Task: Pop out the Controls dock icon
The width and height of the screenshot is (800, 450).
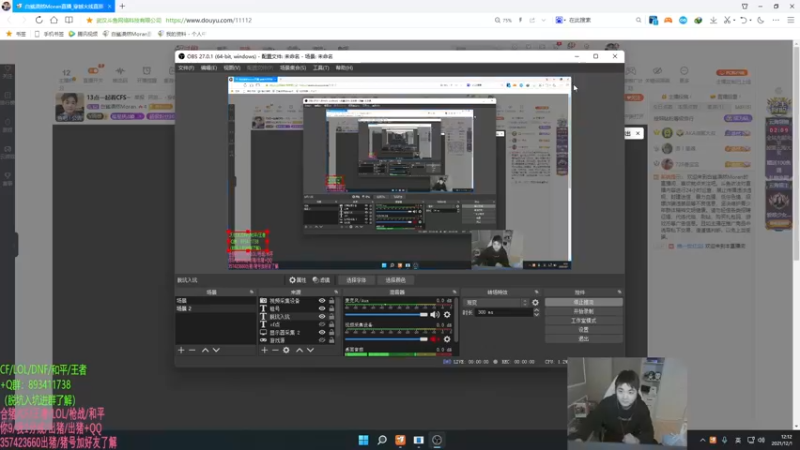Action: 619,292
